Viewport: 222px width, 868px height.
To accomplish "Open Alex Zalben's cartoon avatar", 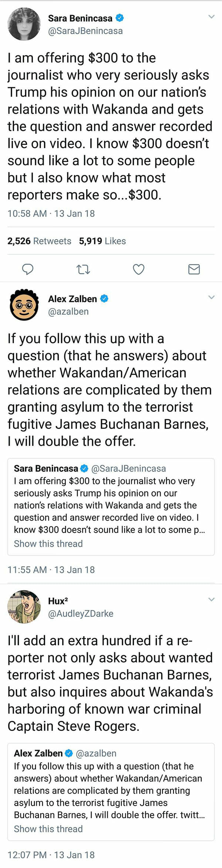I will click(x=24, y=305).
